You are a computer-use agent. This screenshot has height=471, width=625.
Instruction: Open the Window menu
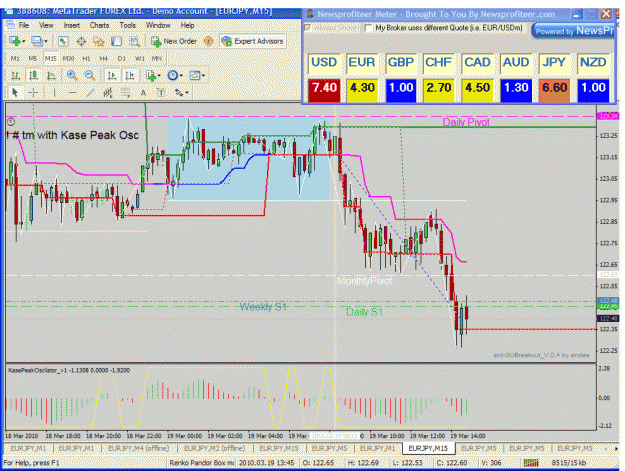point(158,25)
